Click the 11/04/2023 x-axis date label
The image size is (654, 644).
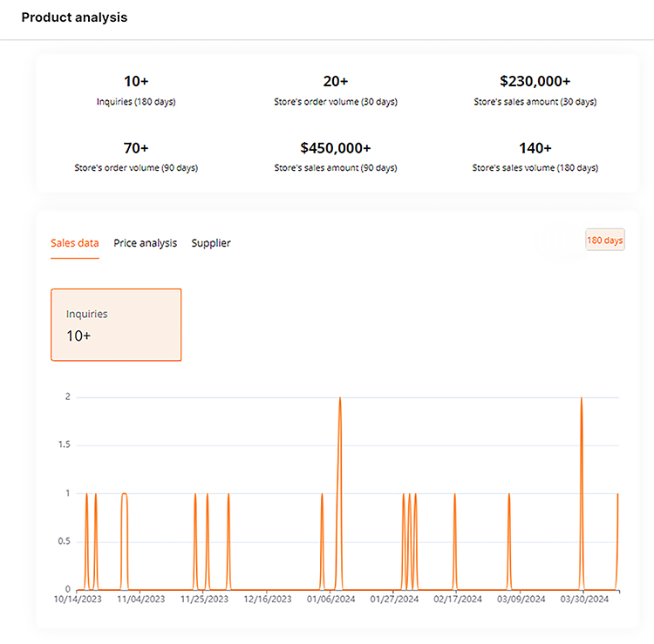click(140, 600)
